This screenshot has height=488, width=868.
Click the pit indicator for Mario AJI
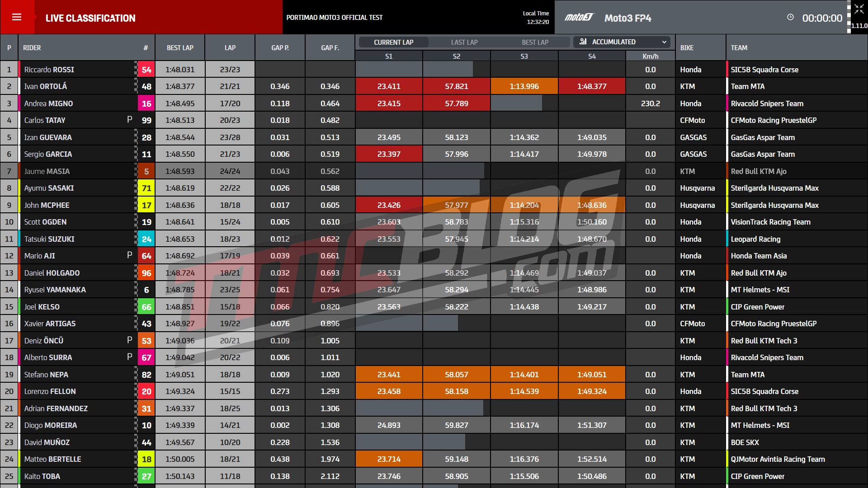point(130,255)
